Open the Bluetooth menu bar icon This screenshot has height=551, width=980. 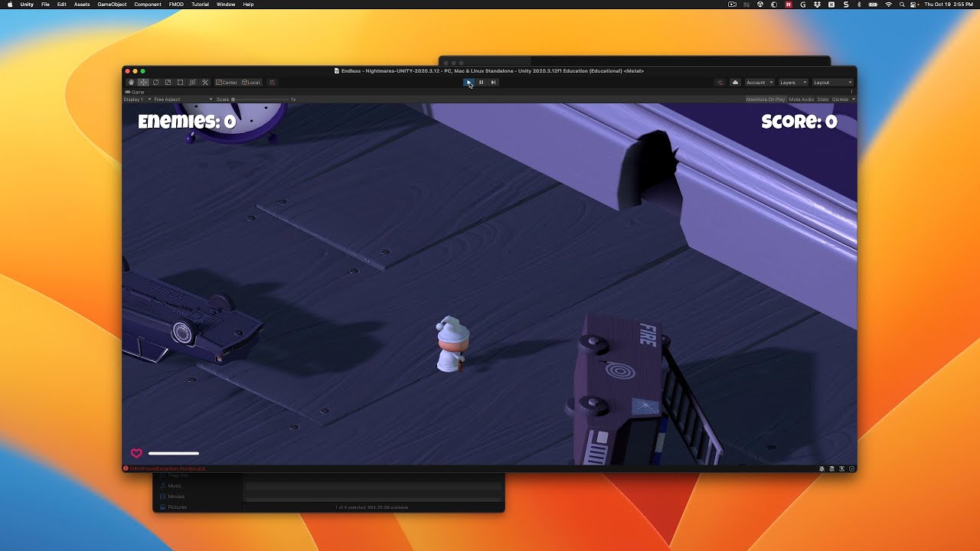(859, 5)
